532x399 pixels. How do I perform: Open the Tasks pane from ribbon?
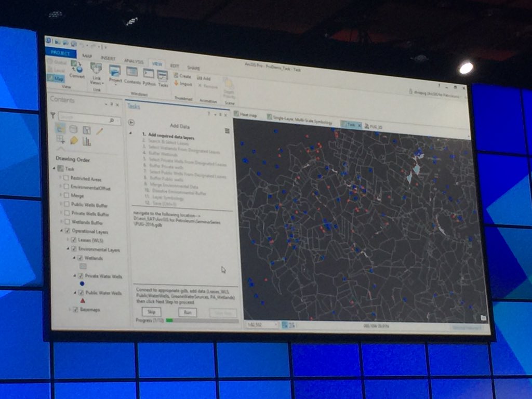[163, 75]
